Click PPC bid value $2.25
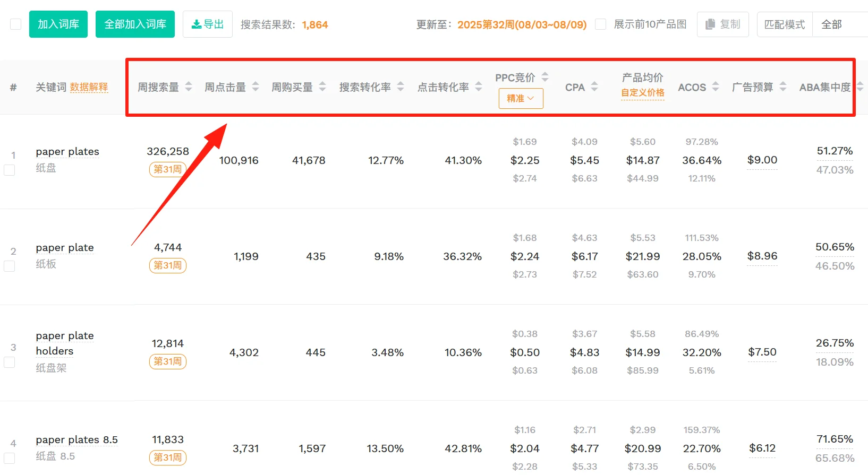 [525, 160]
